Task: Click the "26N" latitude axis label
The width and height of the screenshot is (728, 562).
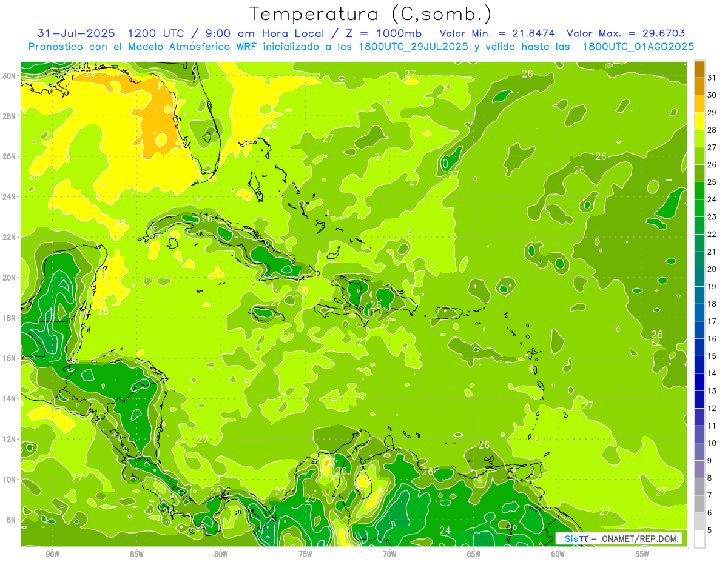Action: [10, 156]
